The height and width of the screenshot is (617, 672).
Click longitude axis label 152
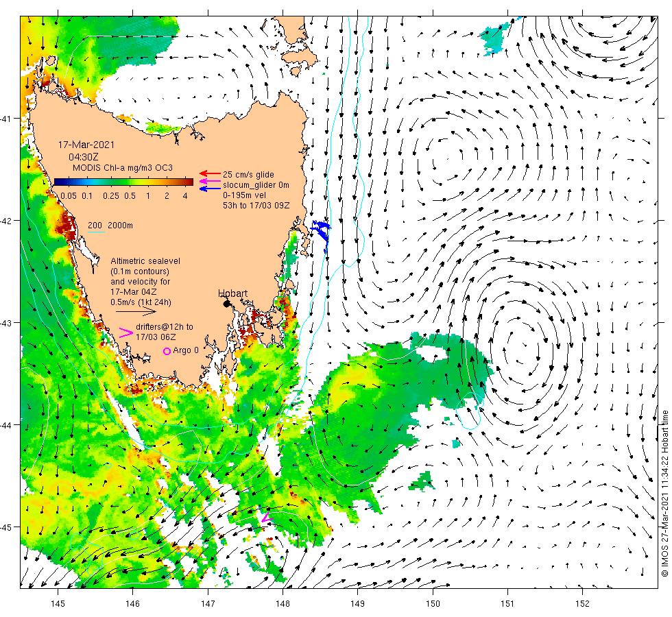(x=582, y=604)
